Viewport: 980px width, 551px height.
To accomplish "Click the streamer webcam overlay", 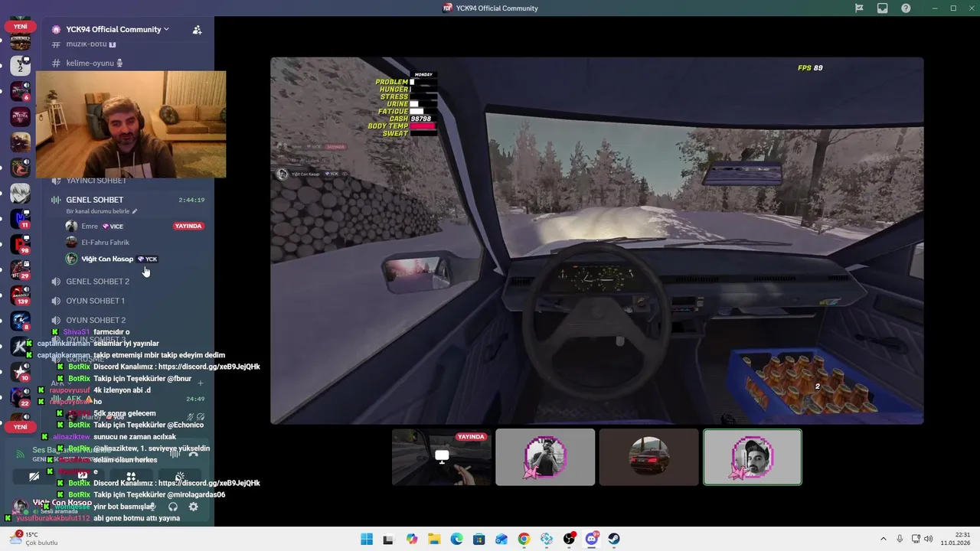I will 131,125.
